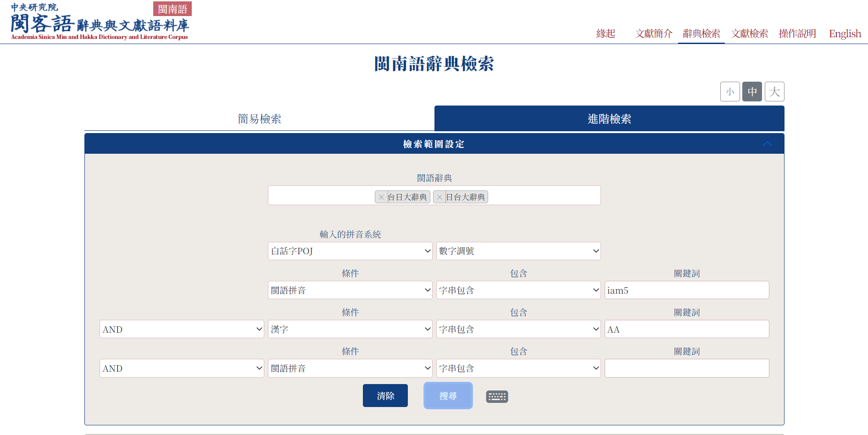Click the 檢索範圍設定 header bar
Screen dimensions: 868x435
click(x=434, y=144)
